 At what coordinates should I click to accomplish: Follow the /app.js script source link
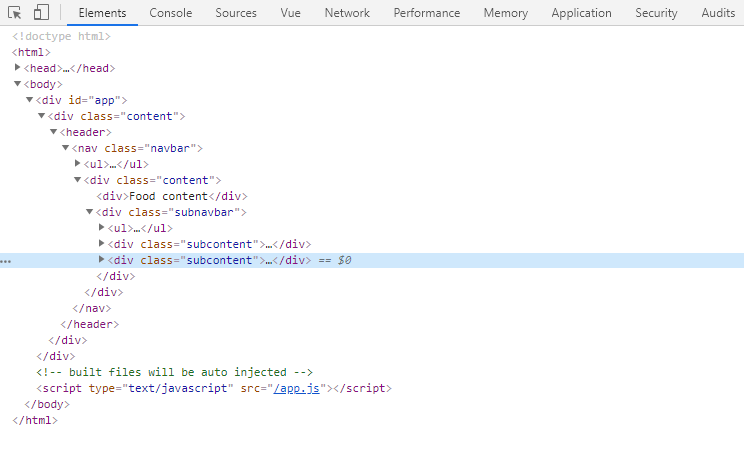tap(297, 388)
